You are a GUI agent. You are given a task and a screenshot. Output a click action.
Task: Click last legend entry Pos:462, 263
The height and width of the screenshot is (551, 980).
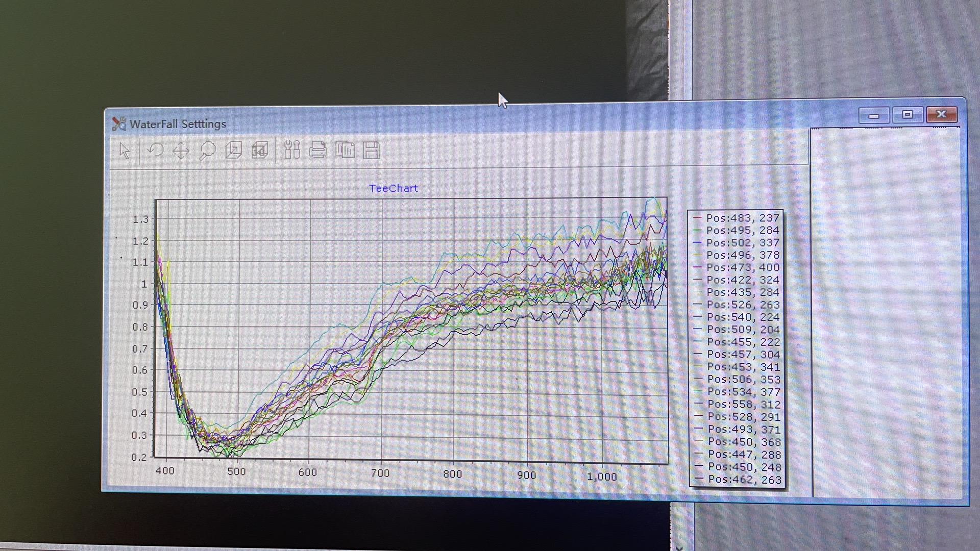pos(744,480)
